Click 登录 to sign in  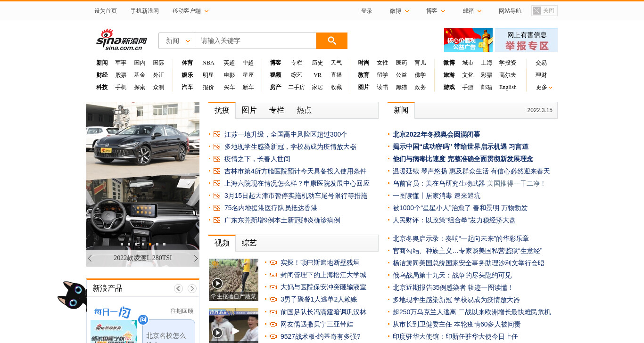pos(367,11)
